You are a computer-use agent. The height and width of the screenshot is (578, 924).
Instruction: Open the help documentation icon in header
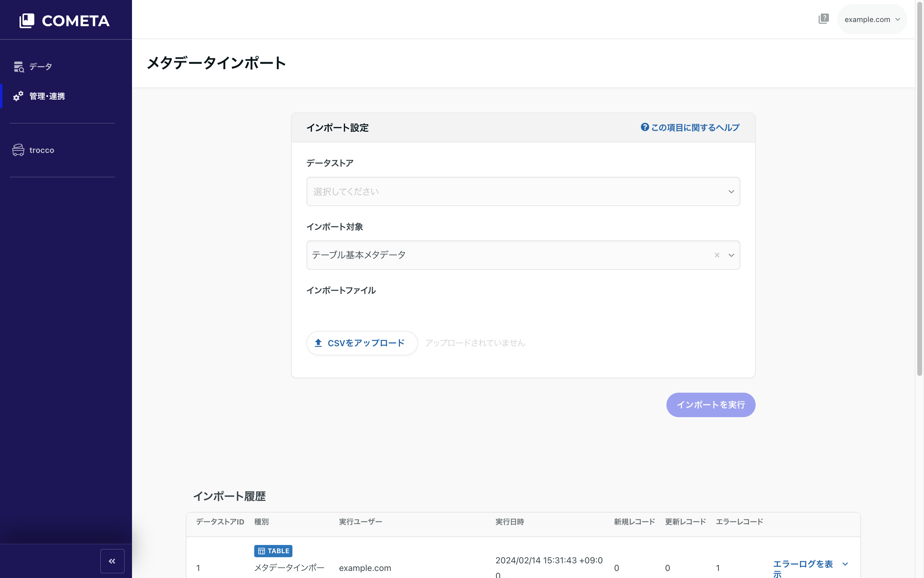tap(823, 19)
